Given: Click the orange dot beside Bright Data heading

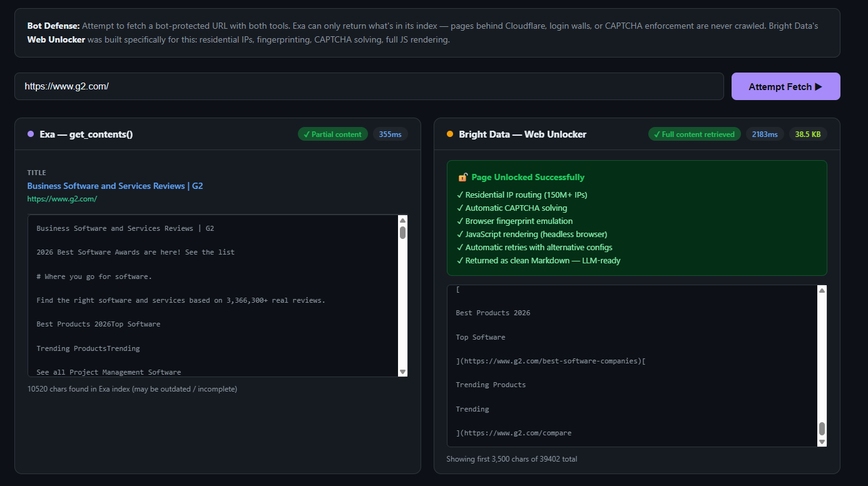Looking at the screenshot, I should tap(449, 134).
